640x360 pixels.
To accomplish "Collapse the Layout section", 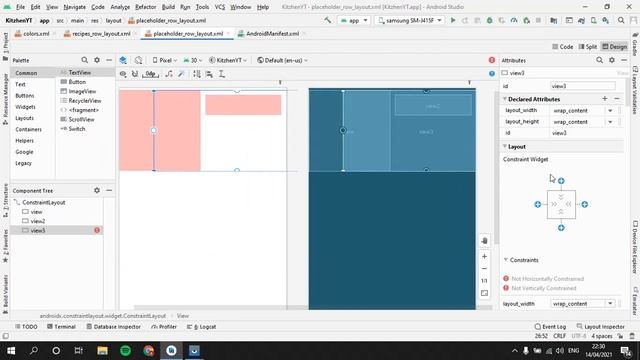I will pyautogui.click(x=505, y=146).
